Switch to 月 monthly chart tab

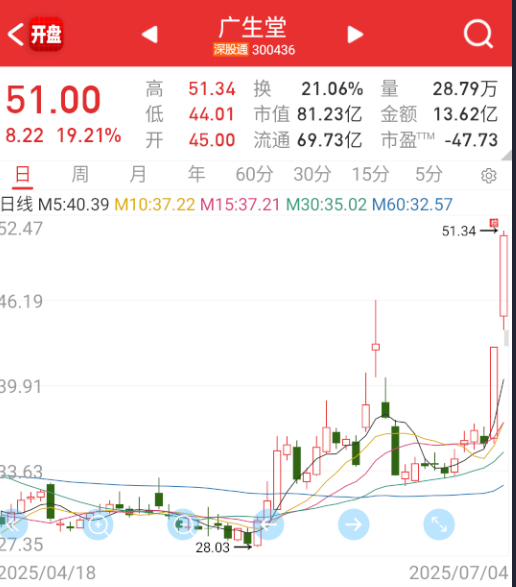(138, 174)
